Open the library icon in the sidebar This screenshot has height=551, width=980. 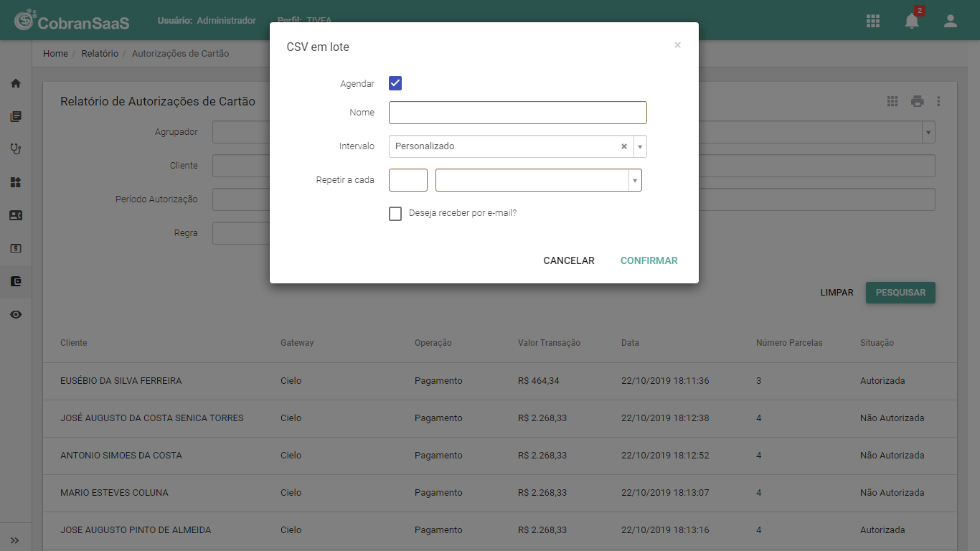coord(16,116)
